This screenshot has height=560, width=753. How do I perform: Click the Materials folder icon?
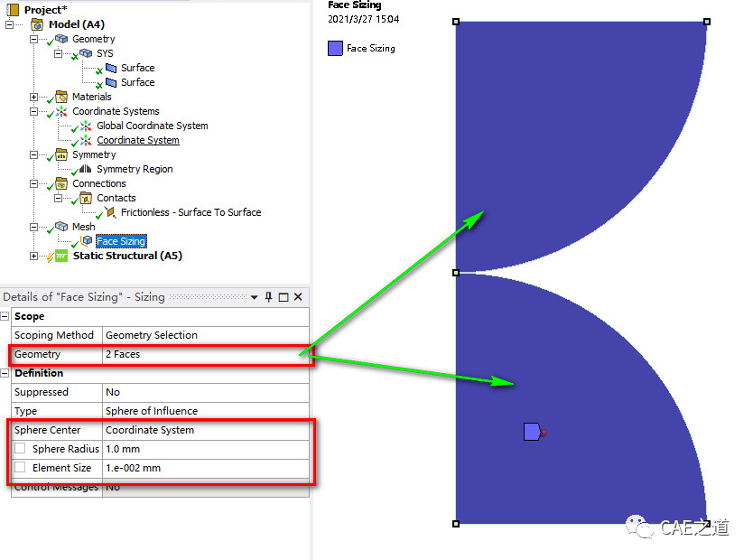[61, 97]
